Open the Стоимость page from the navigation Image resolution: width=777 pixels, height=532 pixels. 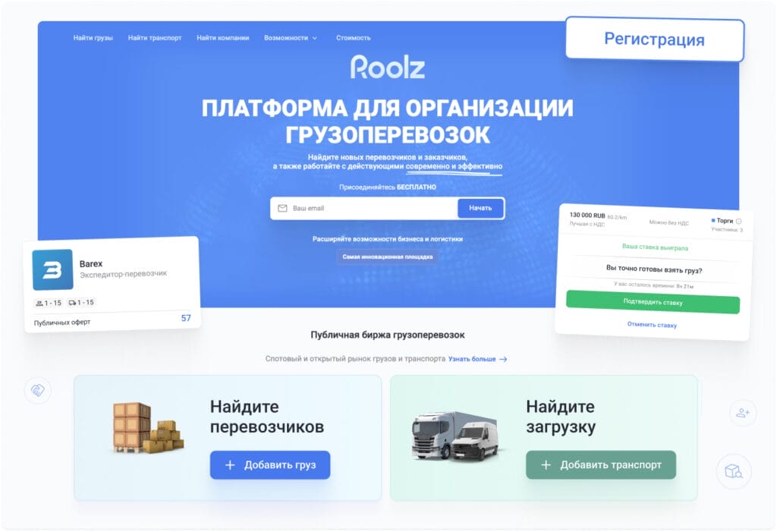352,36
